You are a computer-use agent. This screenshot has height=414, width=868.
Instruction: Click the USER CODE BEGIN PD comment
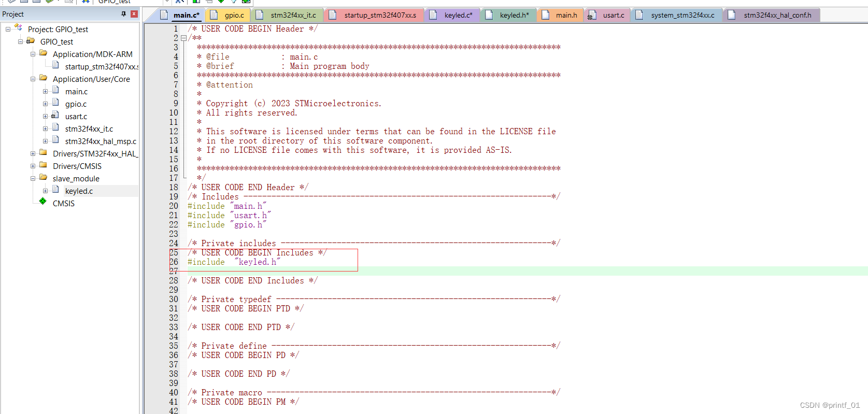243,355
